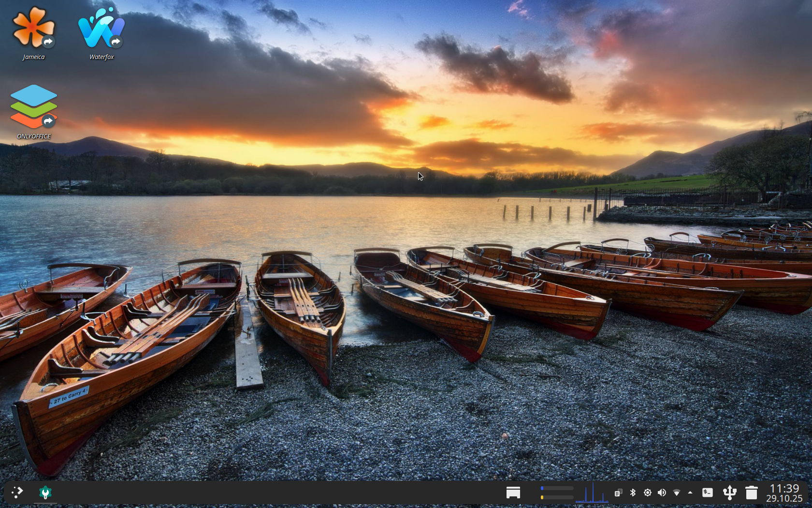The image size is (812, 508).
Task: Expand hidden system tray icons
Action: [690, 493]
